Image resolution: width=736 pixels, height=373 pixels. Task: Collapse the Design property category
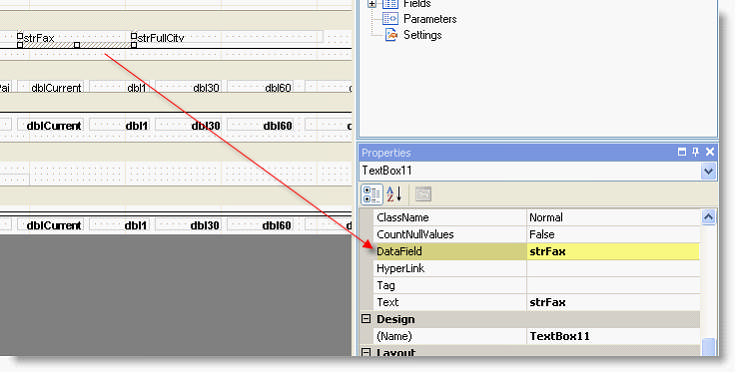pyautogui.click(x=366, y=319)
